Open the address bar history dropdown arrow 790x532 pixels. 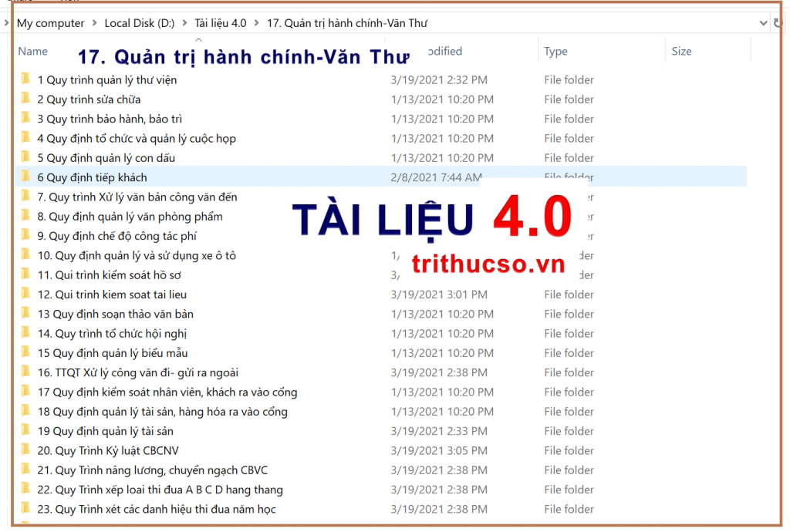[x=764, y=23]
